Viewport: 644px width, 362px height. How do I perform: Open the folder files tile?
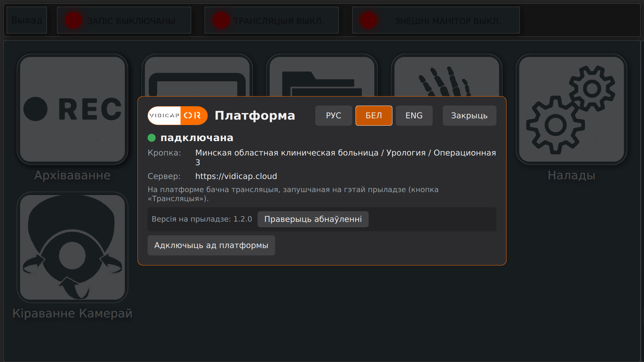pos(322,76)
